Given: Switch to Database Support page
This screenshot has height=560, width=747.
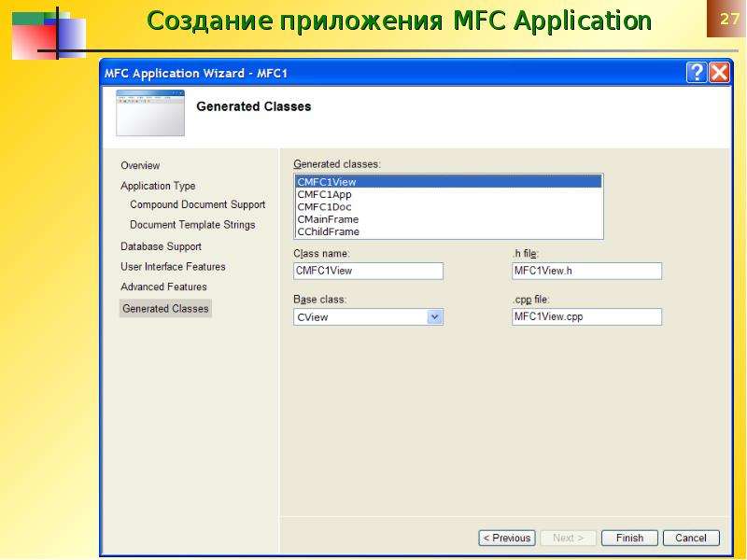Looking at the screenshot, I should tap(161, 246).
